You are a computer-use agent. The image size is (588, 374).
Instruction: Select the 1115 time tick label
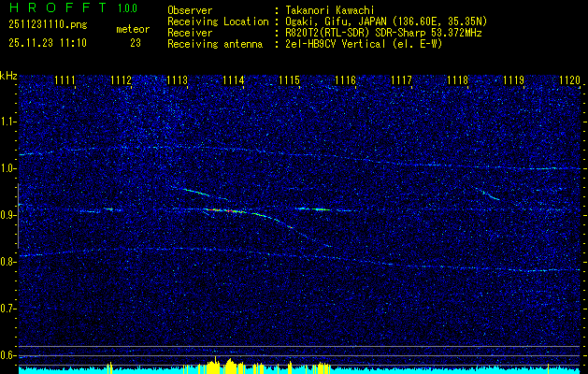click(x=289, y=79)
